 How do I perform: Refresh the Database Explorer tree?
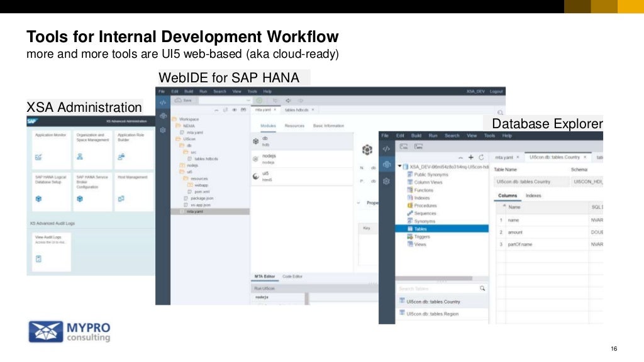481,157
